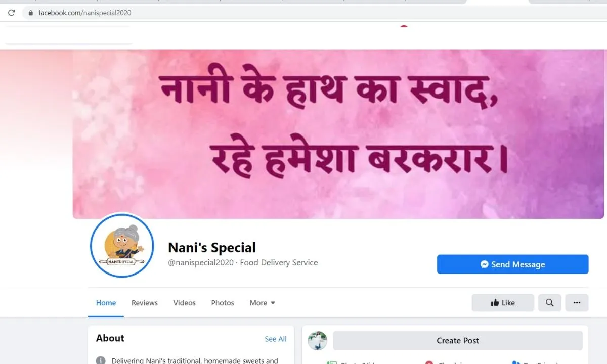607x364 pixels.
Task: Click the Messenger icon in Send Message
Action: [x=485, y=264]
